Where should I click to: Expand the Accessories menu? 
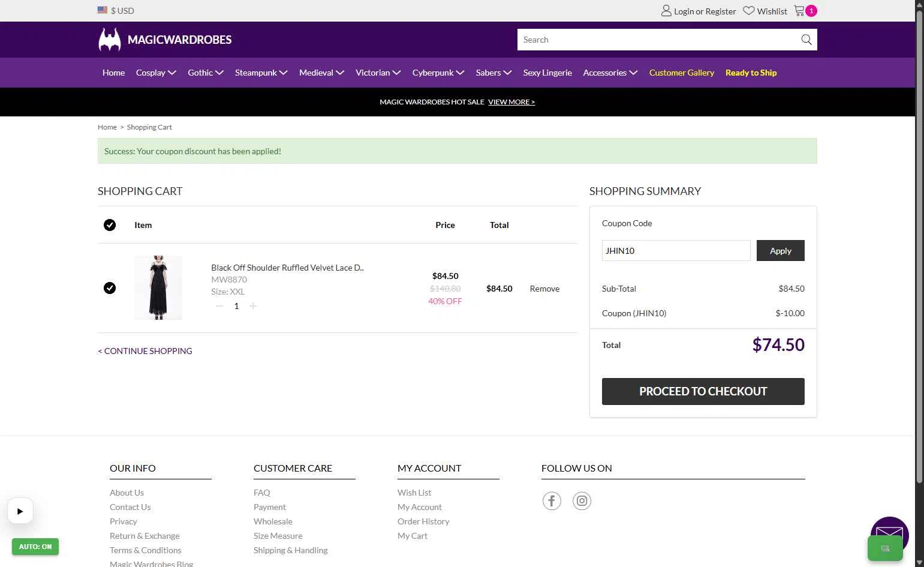tap(610, 73)
